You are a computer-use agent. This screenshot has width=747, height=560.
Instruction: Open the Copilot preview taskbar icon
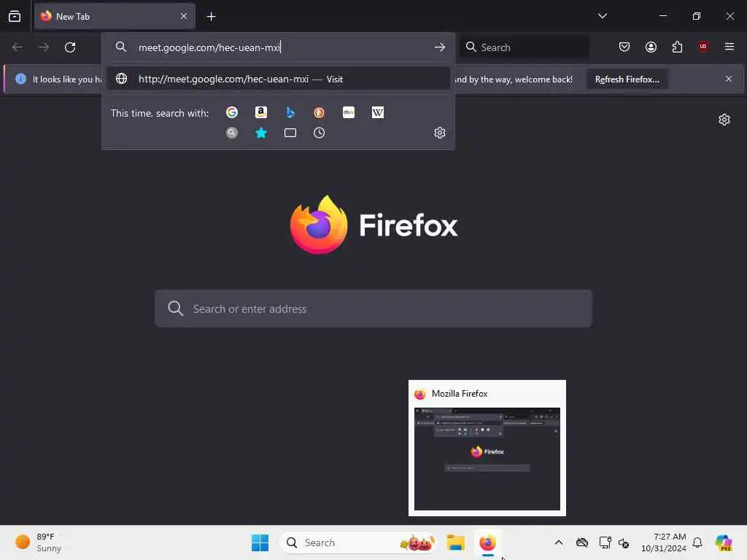[724, 542]
